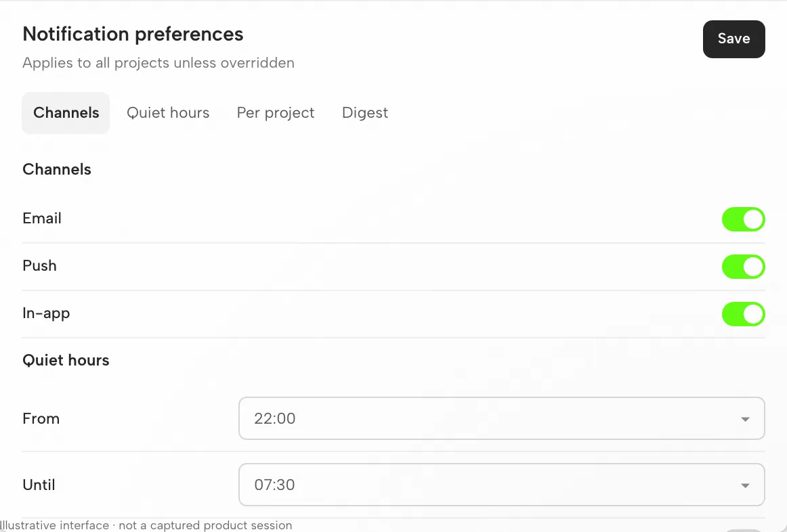787x532 pixels.
Task: Click the In-app channel label
Action: tap(46, 313)
